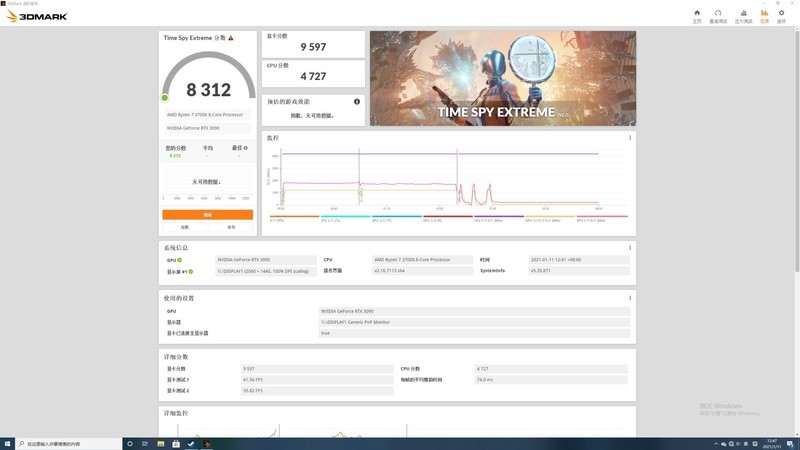Open Microsoft Store from the taskbar
The image size is (800, 450).
pyautogui.click(x=176, y=444)
